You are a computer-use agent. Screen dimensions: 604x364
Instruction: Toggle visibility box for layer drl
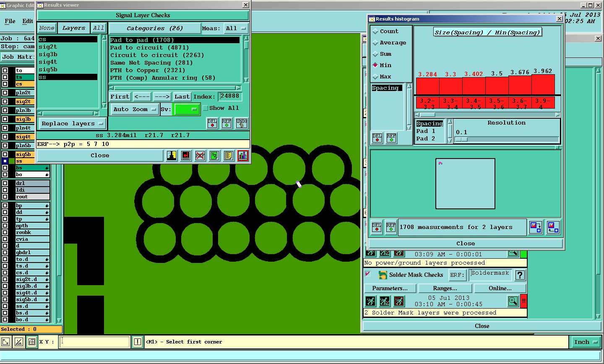coord(5,183)
